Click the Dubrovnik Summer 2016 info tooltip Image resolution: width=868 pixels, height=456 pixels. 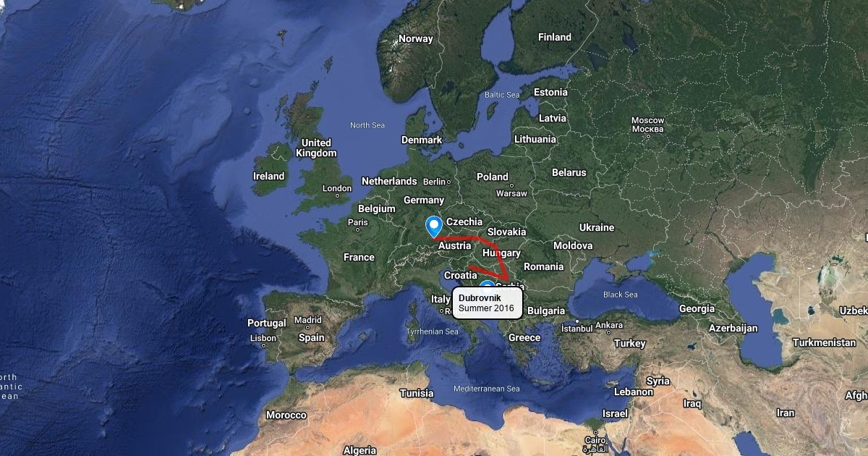coord(488,303)
